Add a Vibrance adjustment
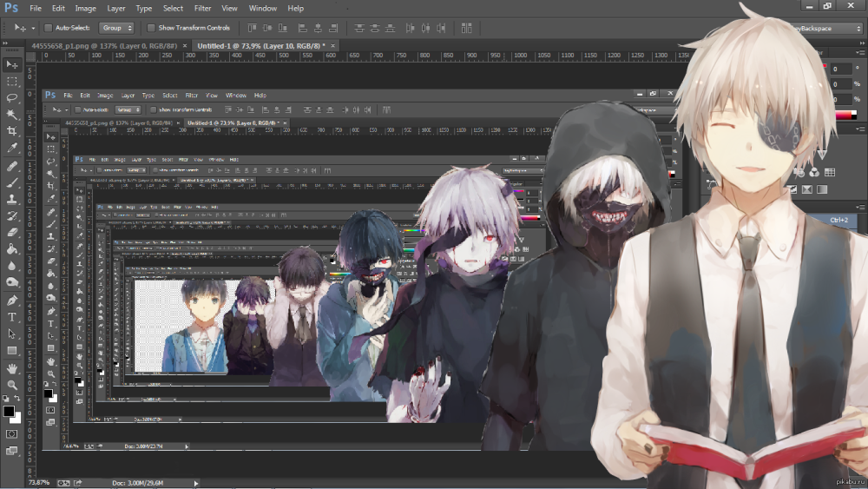The width and height of the screenshot is (868, 489). [822, 155]
